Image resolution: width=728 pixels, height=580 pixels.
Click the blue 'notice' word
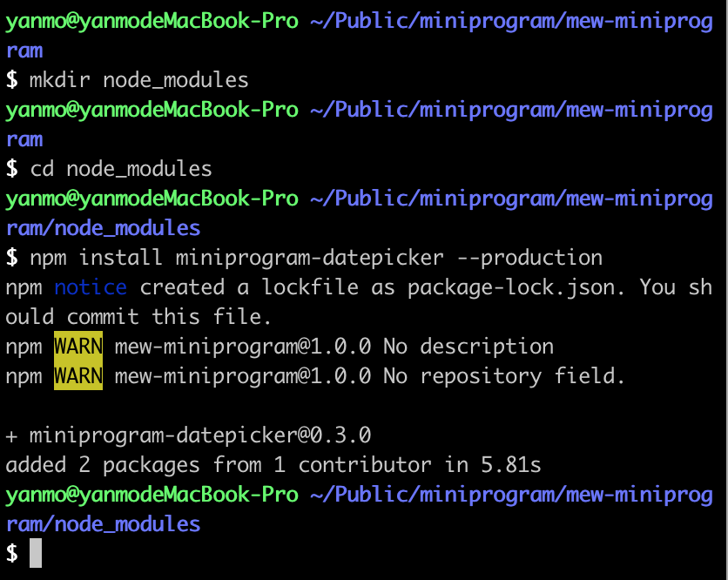pos(91,287)
